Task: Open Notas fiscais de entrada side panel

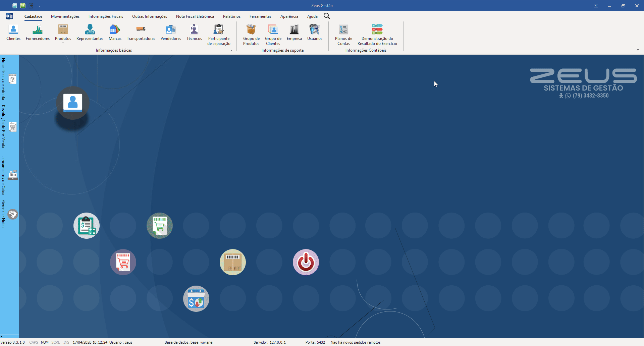Action: (9, 79)
